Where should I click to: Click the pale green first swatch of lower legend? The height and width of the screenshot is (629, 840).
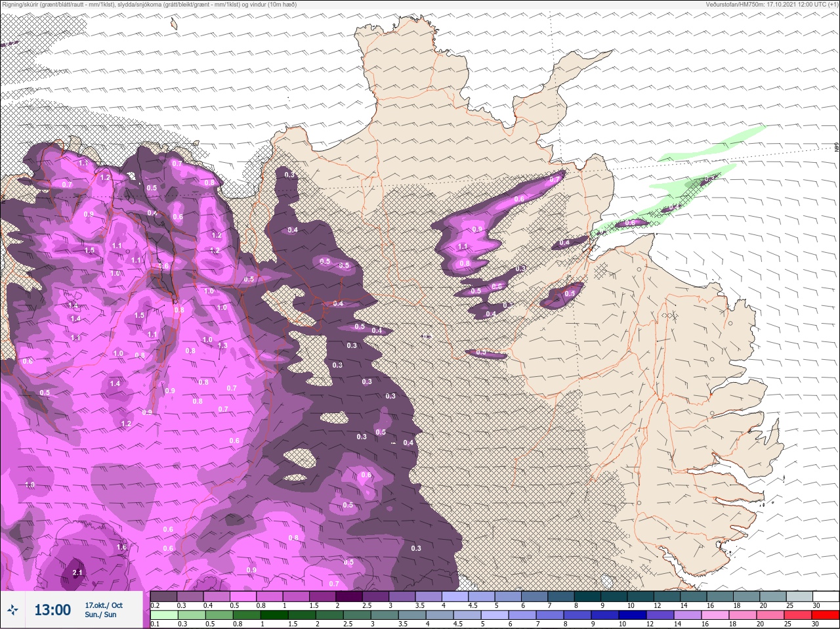(163, 615)
